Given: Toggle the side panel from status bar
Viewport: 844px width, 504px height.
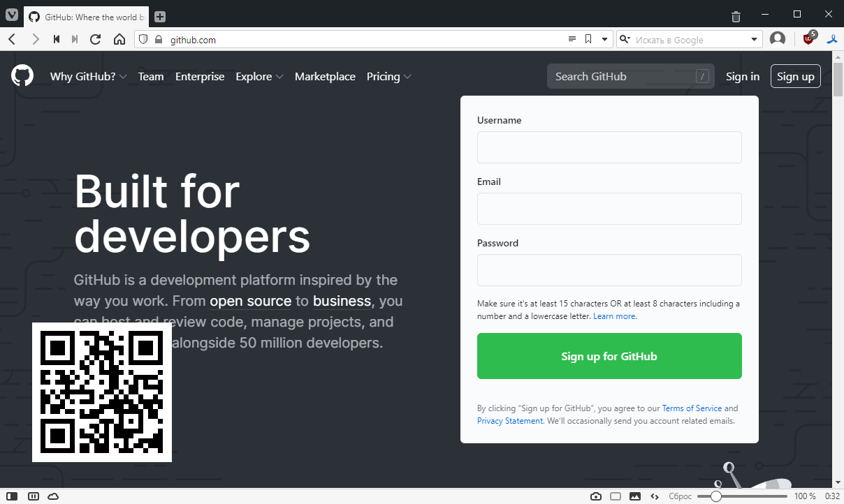Looking at the screenshot, I should click(12, 496).
